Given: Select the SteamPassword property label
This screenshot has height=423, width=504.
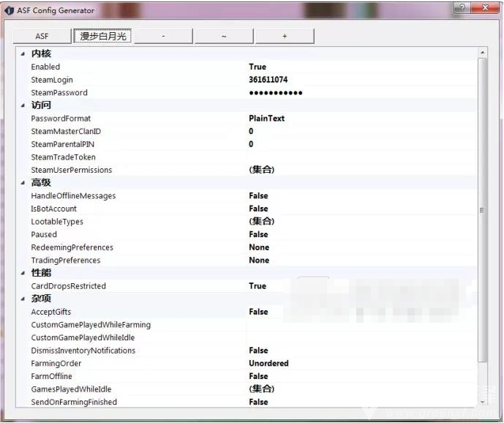Looking at the screenshot, I should 59,93.
